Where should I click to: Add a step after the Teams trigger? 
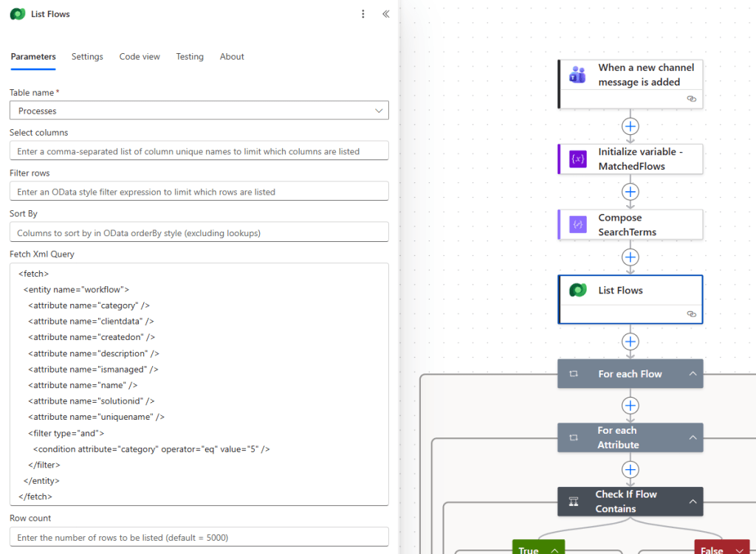pyautogui.click(x=630, y=125)
